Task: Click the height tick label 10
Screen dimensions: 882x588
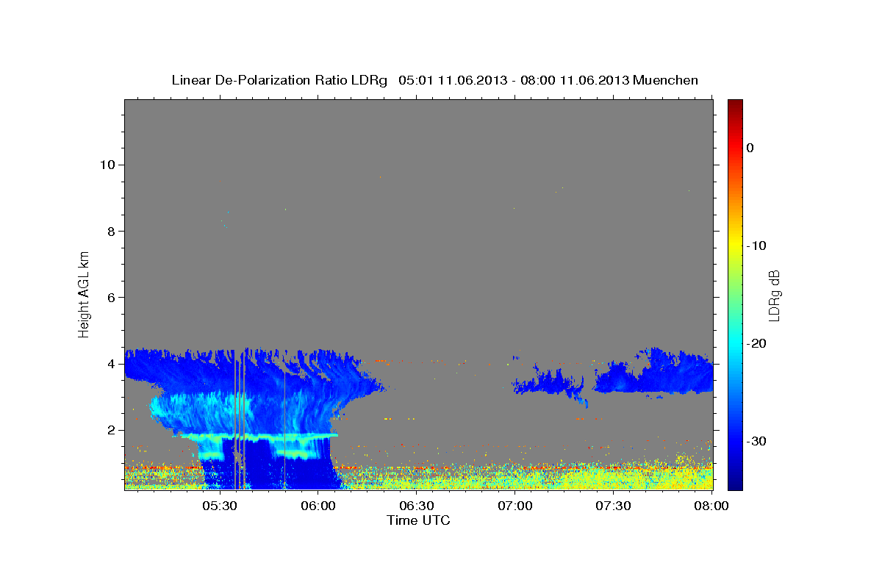Action: point(107,165)
